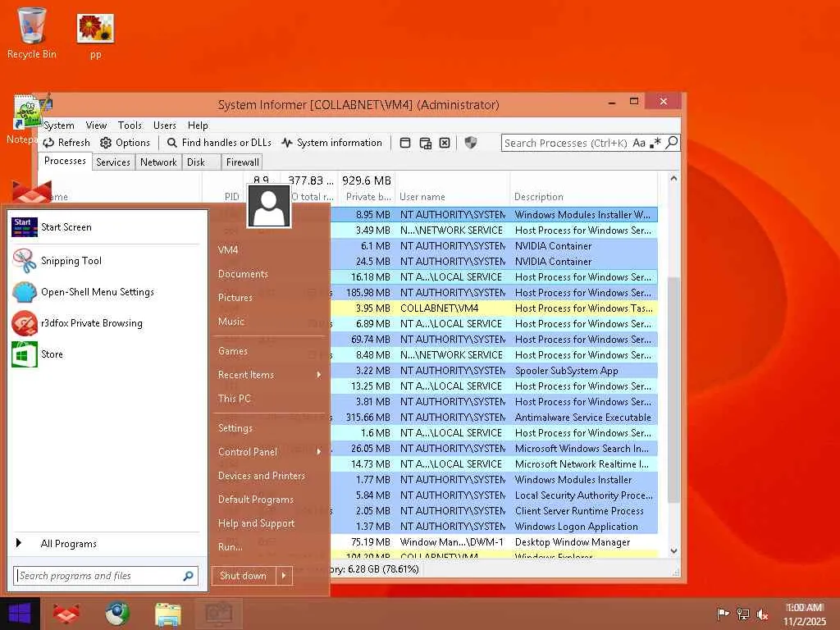Open the System menu
This screenshot has height=630, width=840.
coord(59,126)
